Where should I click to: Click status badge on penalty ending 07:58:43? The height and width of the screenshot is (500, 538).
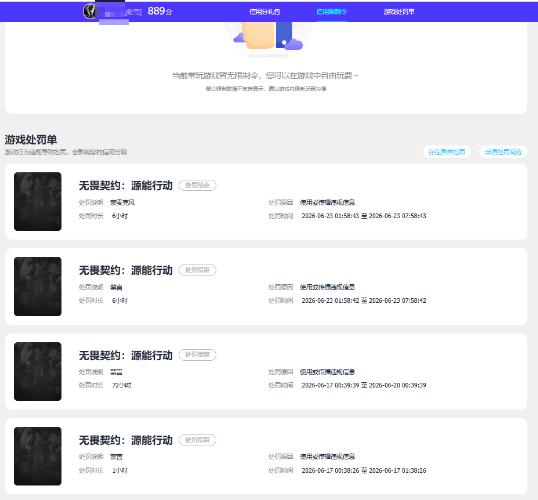click(197, 185)
